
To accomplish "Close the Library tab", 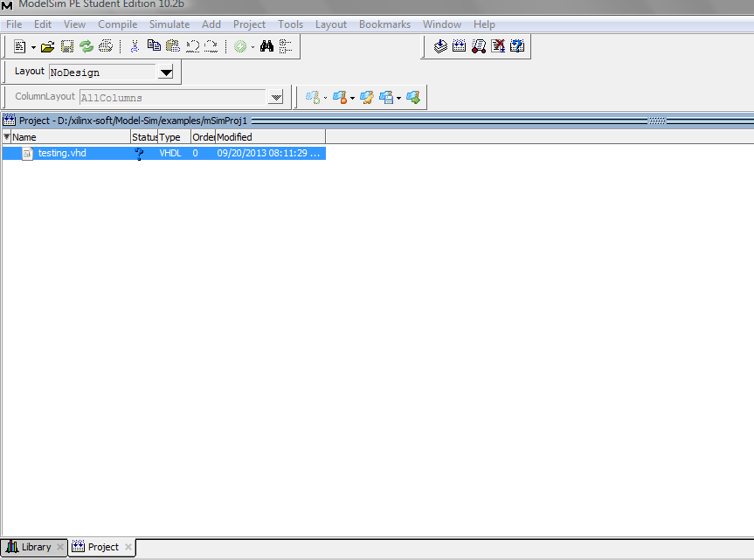I will click(60, 547).
